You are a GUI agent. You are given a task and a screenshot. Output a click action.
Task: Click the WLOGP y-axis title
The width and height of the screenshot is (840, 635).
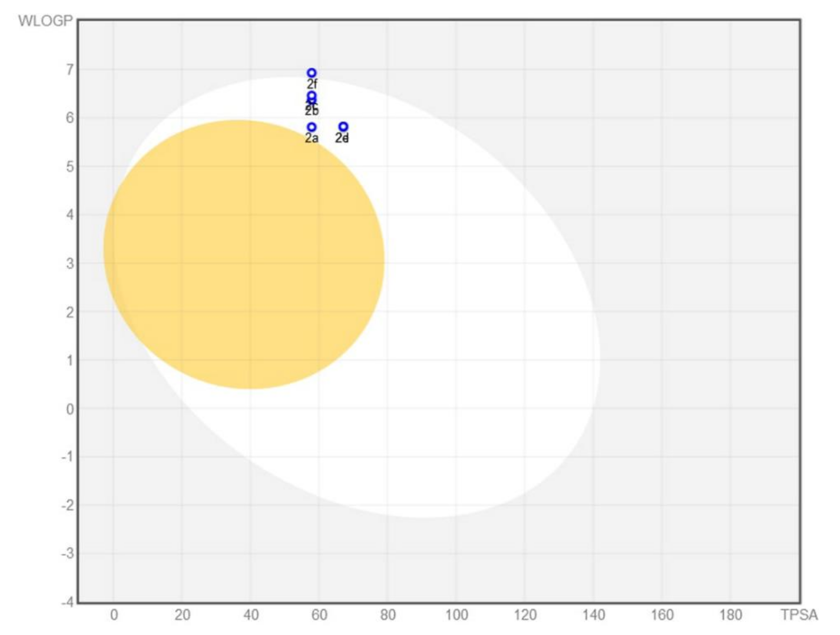(45, 20)
